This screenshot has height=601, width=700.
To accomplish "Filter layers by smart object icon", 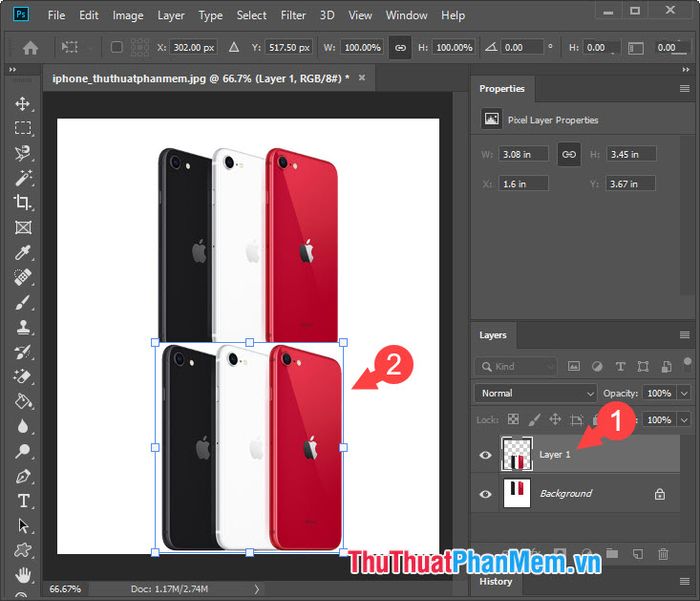I will pyautogui.click(x=666, y=367).
